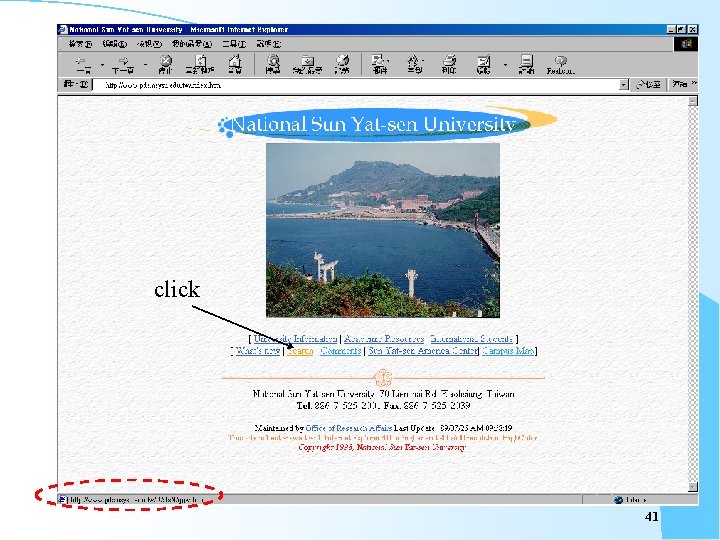The width and height of the screenshot is (720, 540).
Task: Open the Tools (工具) menu
Action: point(234,44)
